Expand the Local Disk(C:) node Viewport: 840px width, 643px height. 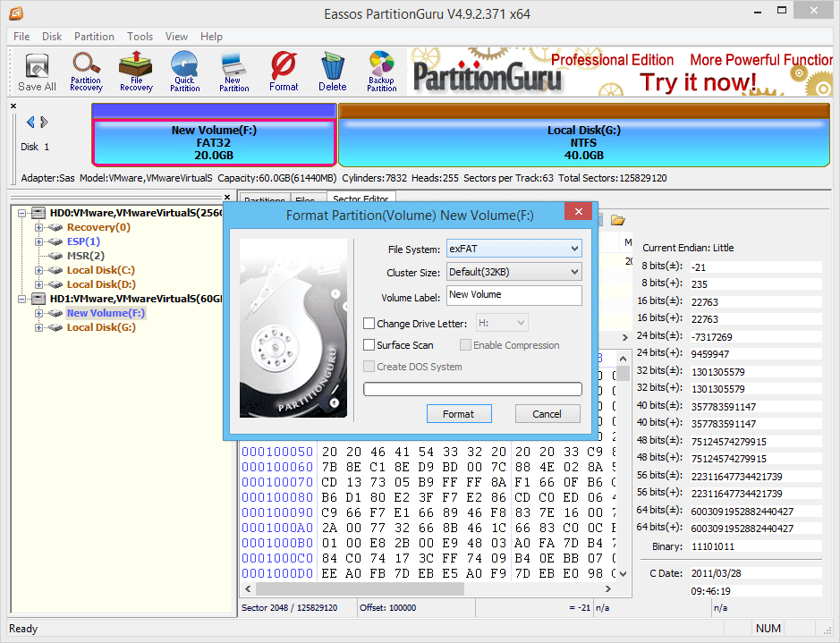pos(38,270)
